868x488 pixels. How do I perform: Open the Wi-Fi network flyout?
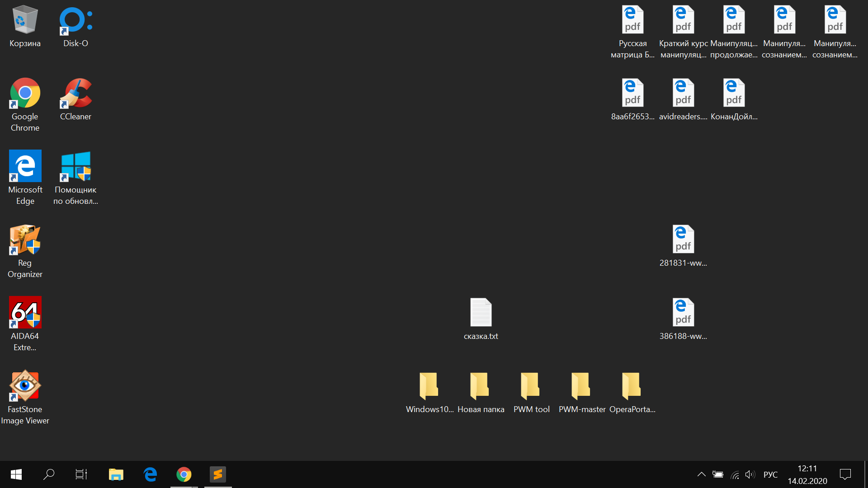(735, 474)
